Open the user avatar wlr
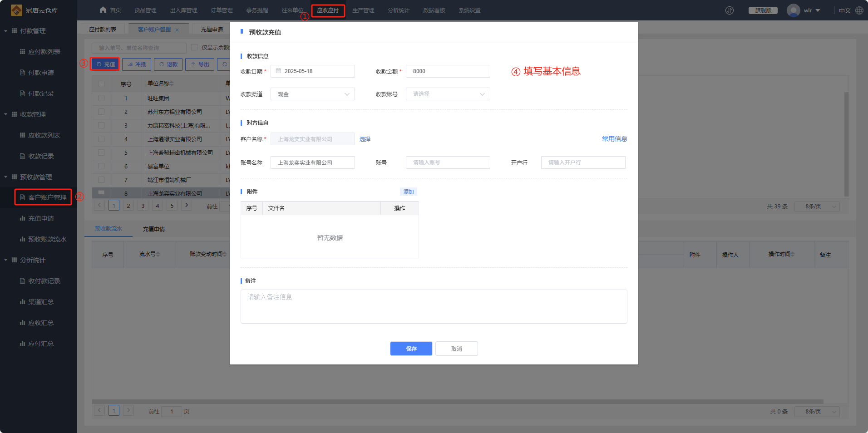 coord(794,10)
